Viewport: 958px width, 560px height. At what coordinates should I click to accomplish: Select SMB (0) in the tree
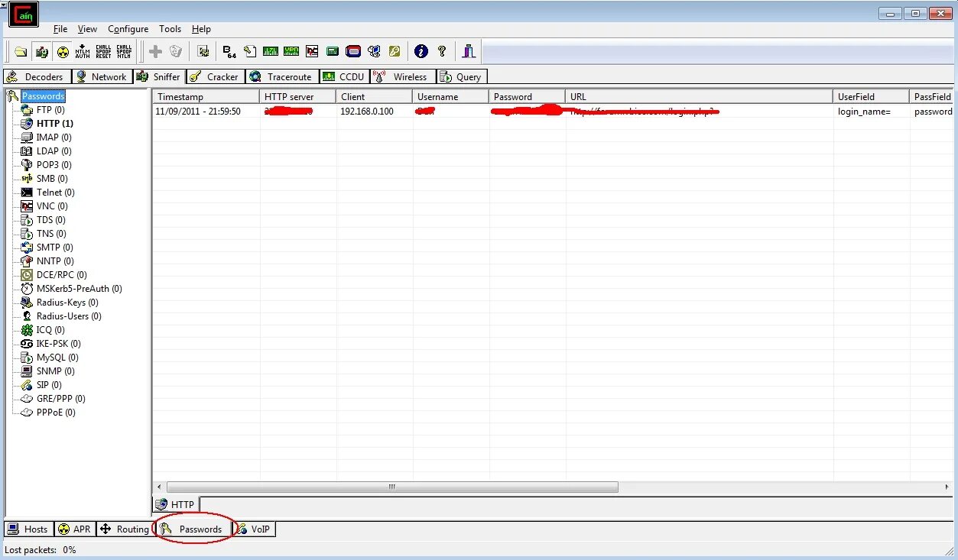pyautogui.click(x=52, y=179)
